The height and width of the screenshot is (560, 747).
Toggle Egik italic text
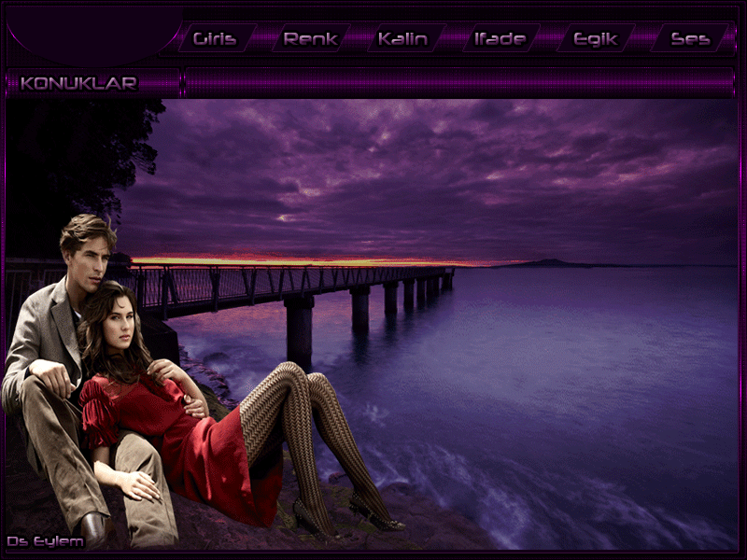(595, 39)
